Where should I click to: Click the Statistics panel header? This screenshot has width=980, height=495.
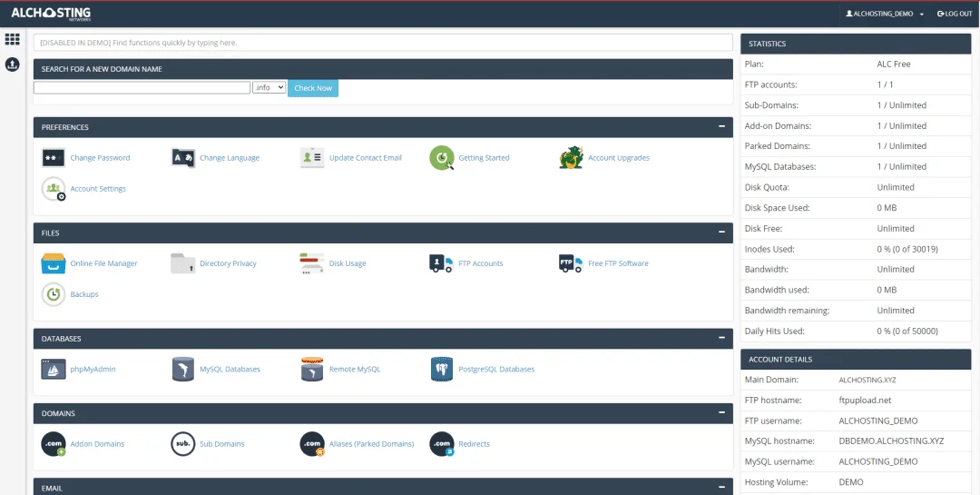[856, 44]
